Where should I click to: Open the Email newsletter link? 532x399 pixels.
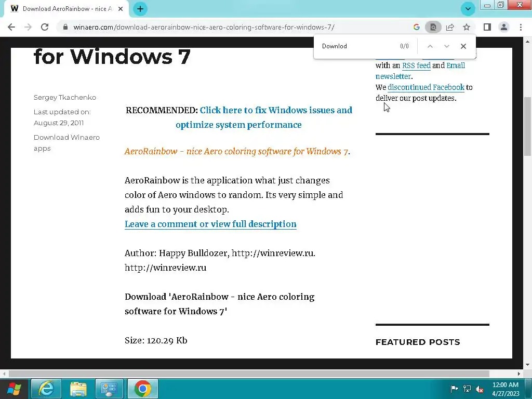pos(420,71)
